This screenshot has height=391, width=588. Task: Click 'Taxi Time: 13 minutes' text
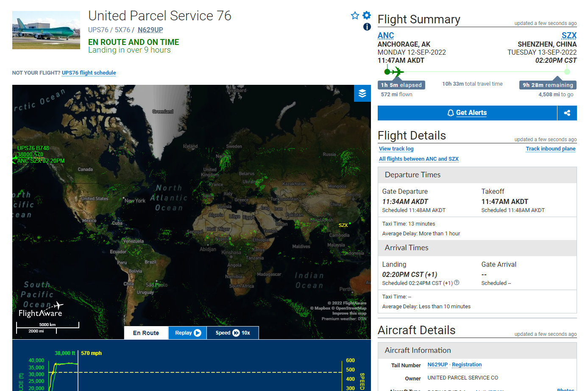click(409, 224)
